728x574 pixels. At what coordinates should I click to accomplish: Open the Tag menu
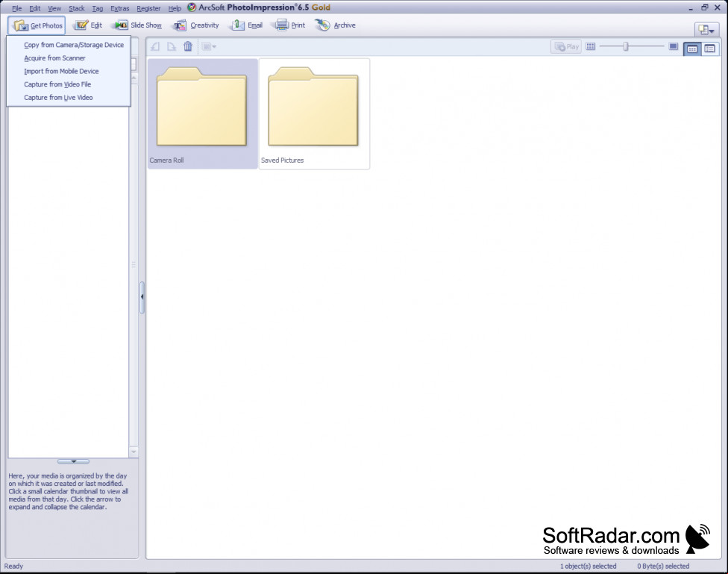click(98, 8)
